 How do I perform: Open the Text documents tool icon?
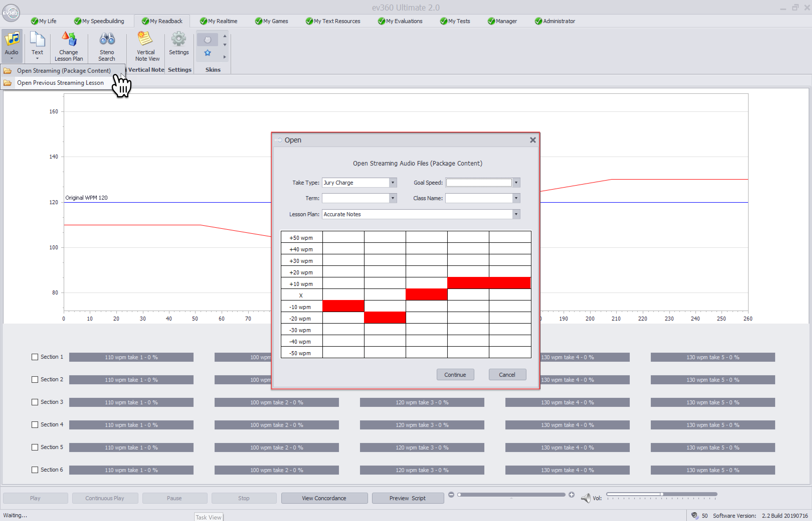(x=37, y=39)
